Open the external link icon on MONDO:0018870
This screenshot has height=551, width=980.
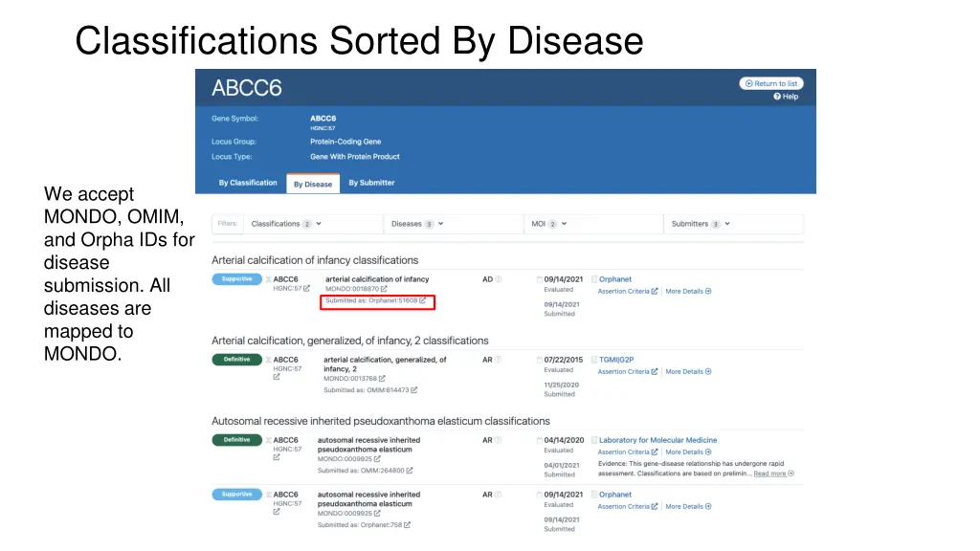tap(384, 289)
